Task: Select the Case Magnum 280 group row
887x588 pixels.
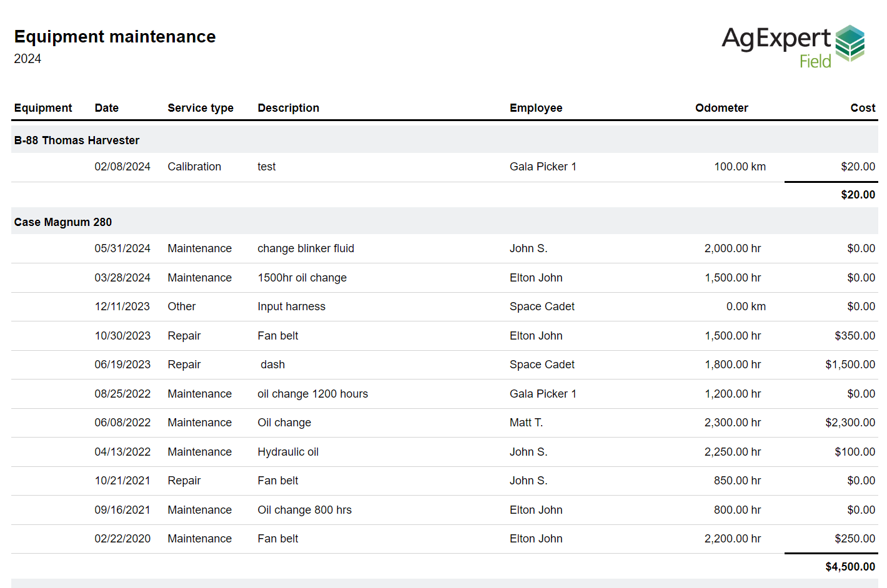Action: pyautogui.click(x=63, y=222)
